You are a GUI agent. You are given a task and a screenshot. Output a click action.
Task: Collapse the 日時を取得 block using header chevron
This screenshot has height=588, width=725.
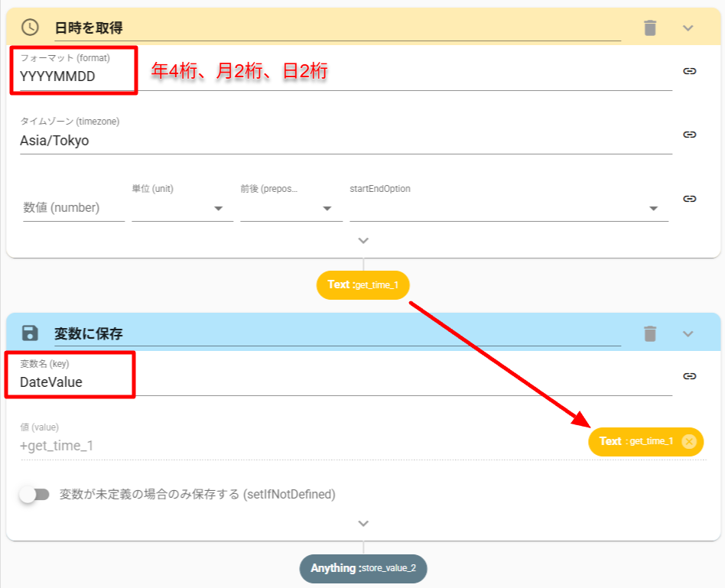[x=688, y=28]
